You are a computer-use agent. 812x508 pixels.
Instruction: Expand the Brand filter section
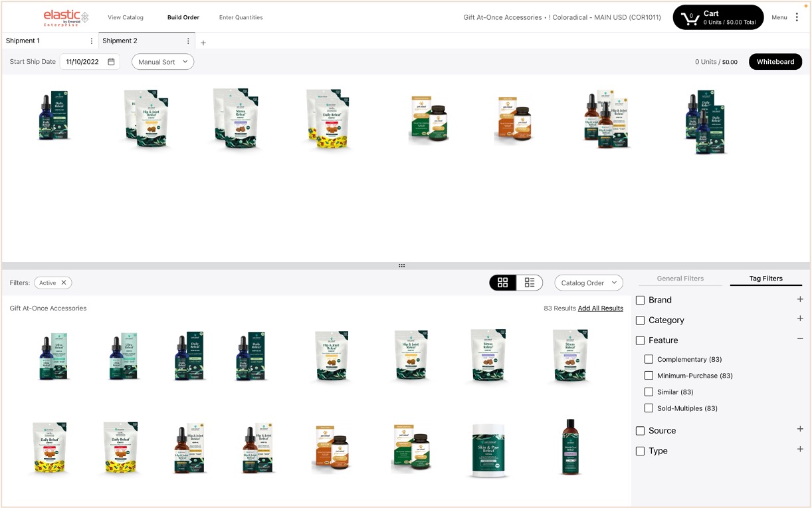point(800,299)
